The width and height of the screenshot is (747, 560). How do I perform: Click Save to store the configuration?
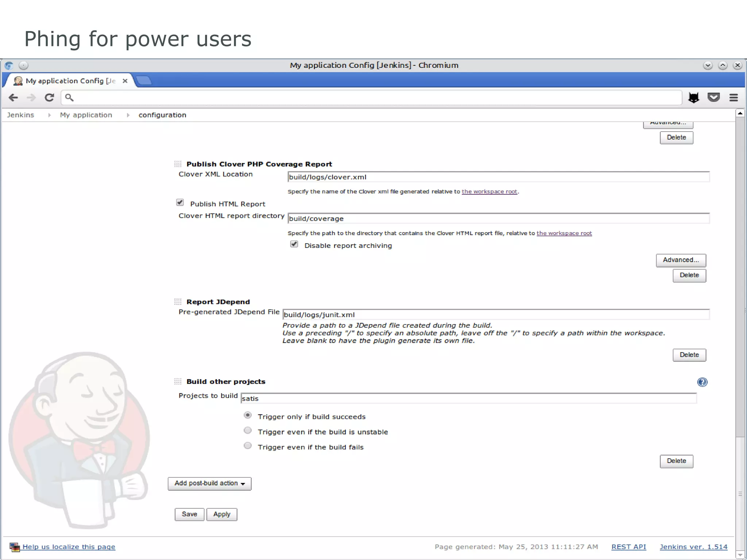(x=189, y=514)
